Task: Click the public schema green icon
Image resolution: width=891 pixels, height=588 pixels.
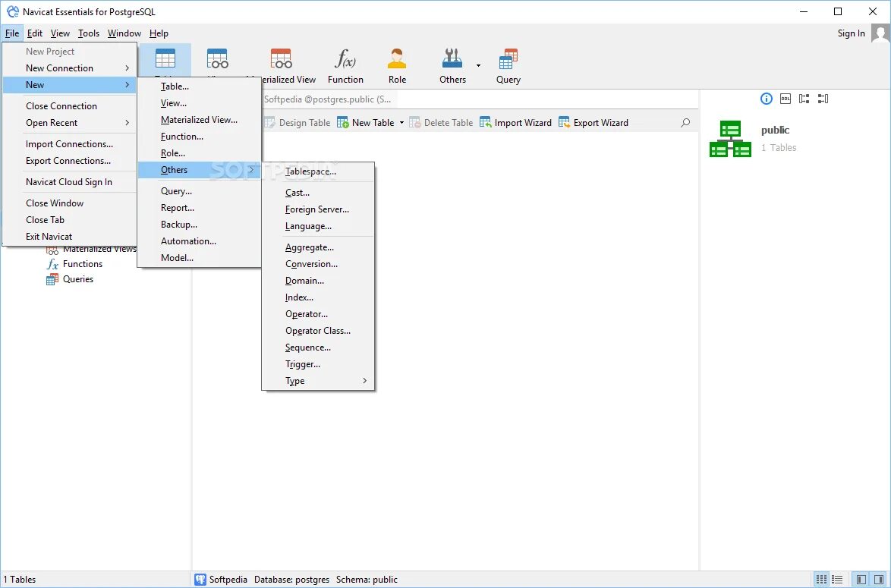Action: [x=730, y=139]
